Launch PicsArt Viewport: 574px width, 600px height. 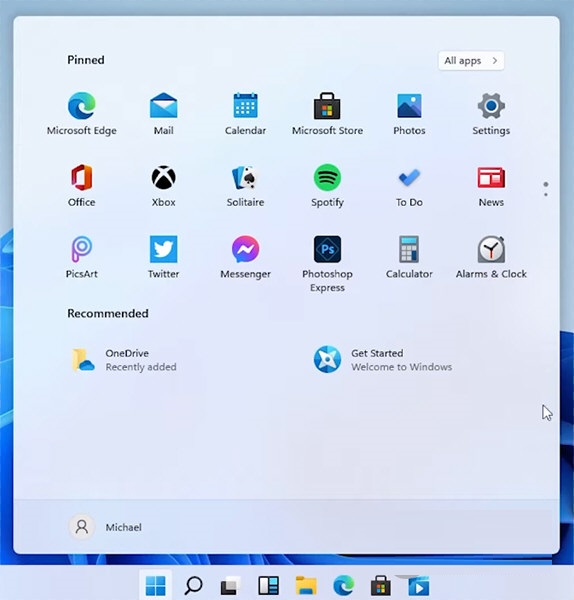82,257
